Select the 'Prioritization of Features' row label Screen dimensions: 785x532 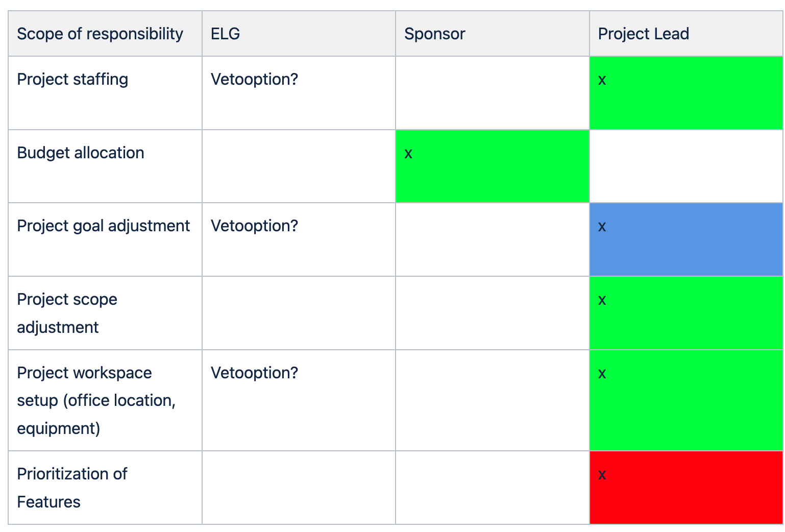click(72, 488)
